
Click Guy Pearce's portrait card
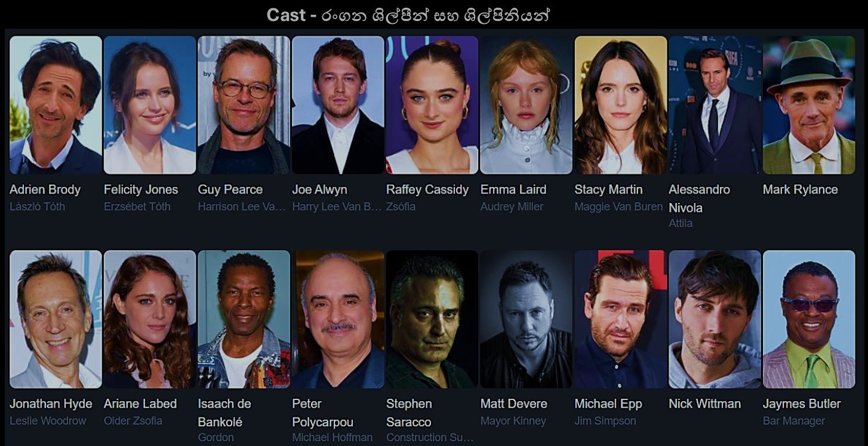(244, 105)
